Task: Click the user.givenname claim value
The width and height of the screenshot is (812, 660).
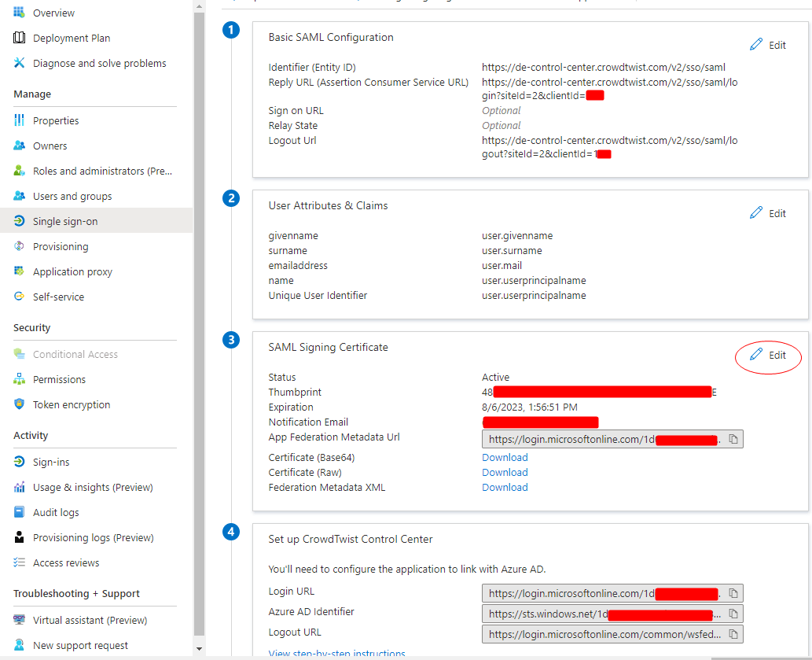Action: point(517,236)
